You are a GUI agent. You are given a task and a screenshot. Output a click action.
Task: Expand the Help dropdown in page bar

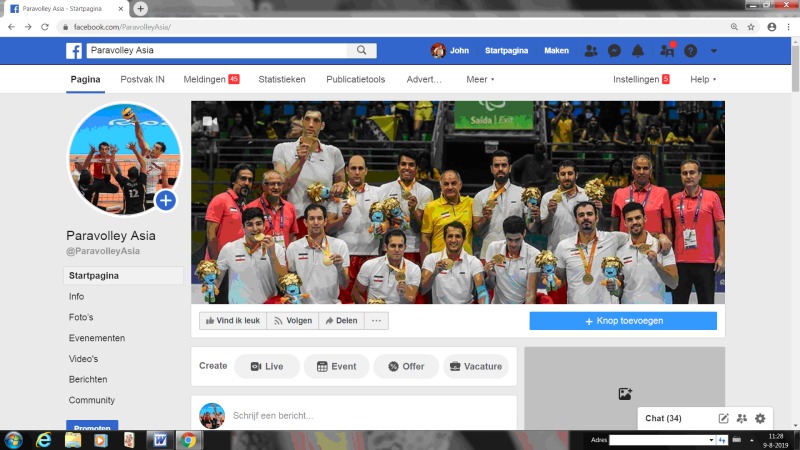(x=703, y=79)
